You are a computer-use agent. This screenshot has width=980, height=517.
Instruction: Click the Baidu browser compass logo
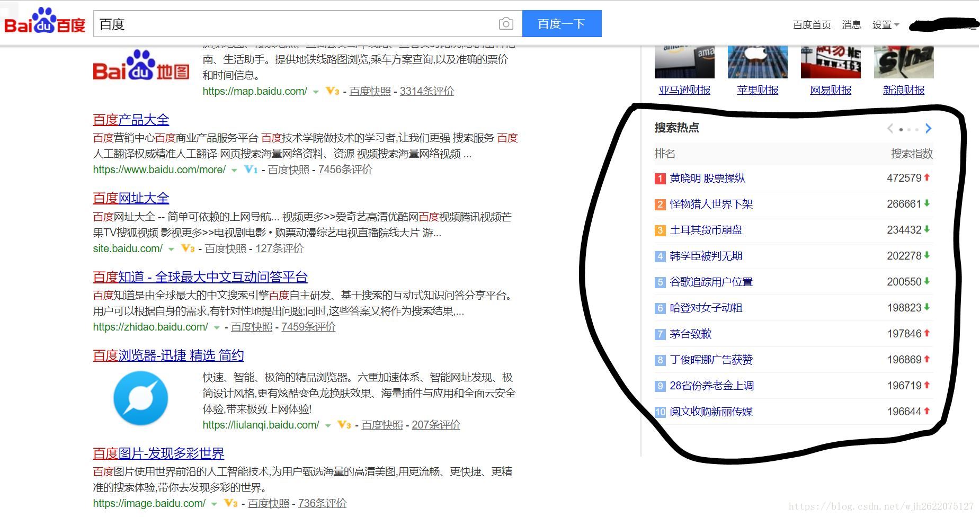(x=141, y=398)
